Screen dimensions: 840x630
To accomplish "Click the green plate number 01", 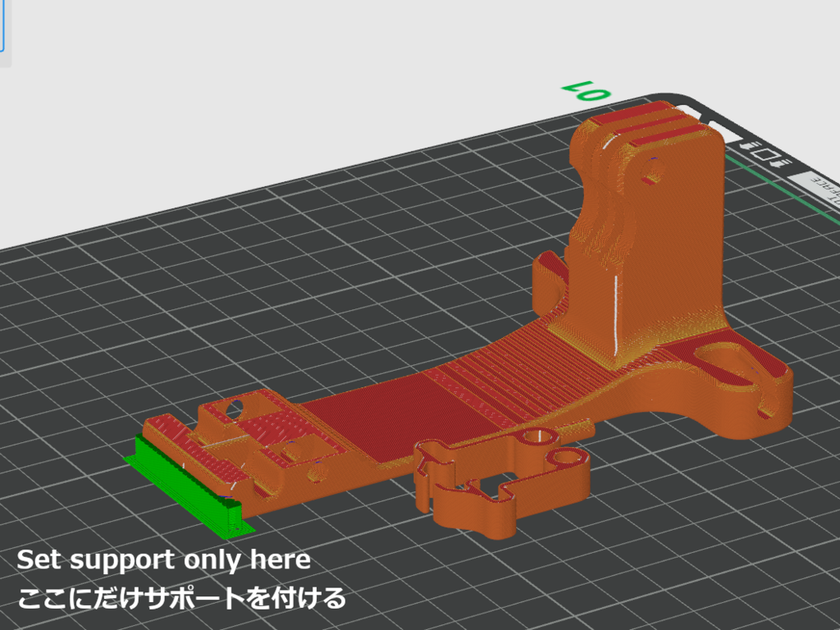I will click(x=586, y=90).
